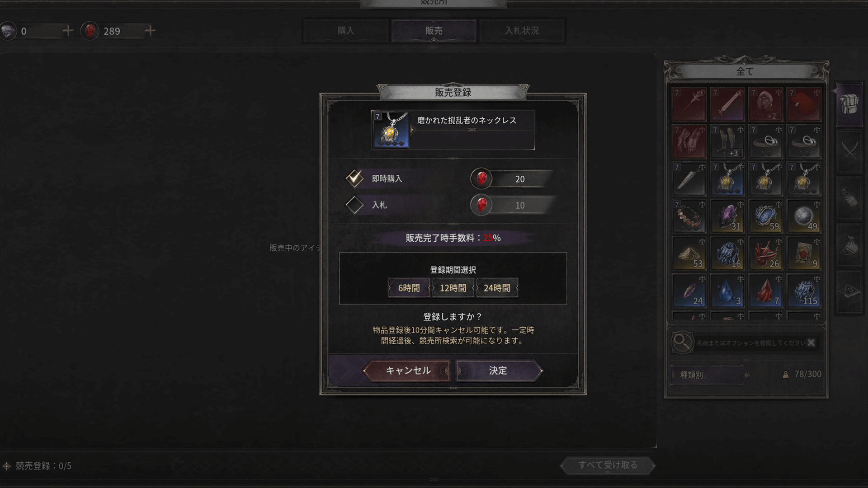Viewport: 868px width, 488px height.
Task: Enable the 入札 checkbox
Action: click(354, 205)
